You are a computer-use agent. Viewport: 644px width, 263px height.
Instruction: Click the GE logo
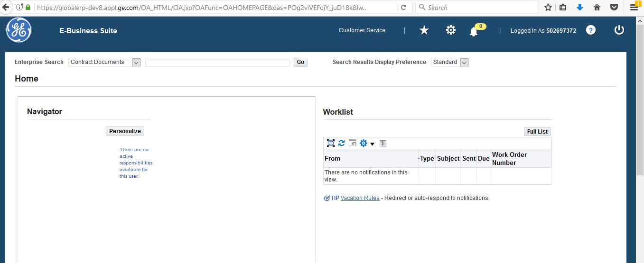(19, 30)
